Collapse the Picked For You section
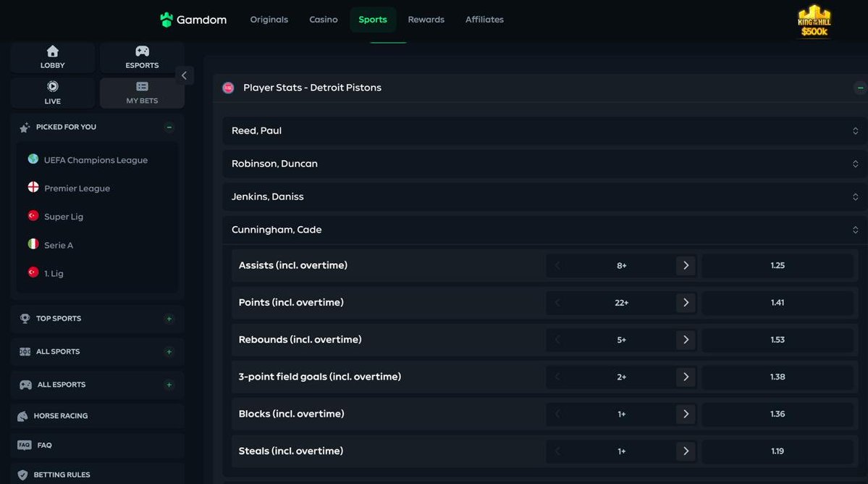Viewport: 868px width, 484px height. pyautogui.click(x=169, y=128)
